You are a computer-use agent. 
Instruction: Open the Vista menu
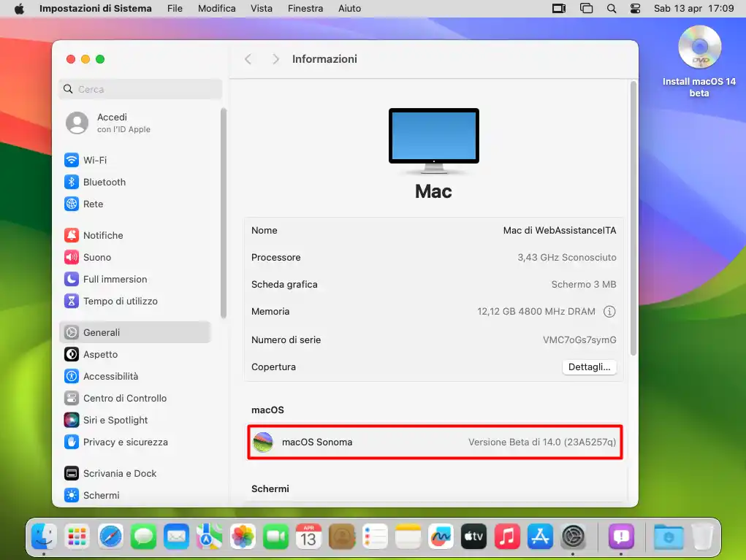(x=261, y=9)
